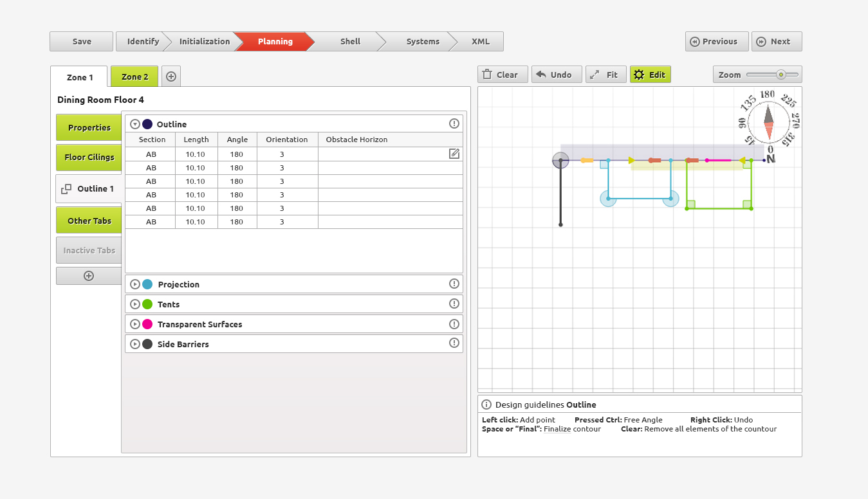
Task: Expand the Tents section
Action: [x=135, y=304]
